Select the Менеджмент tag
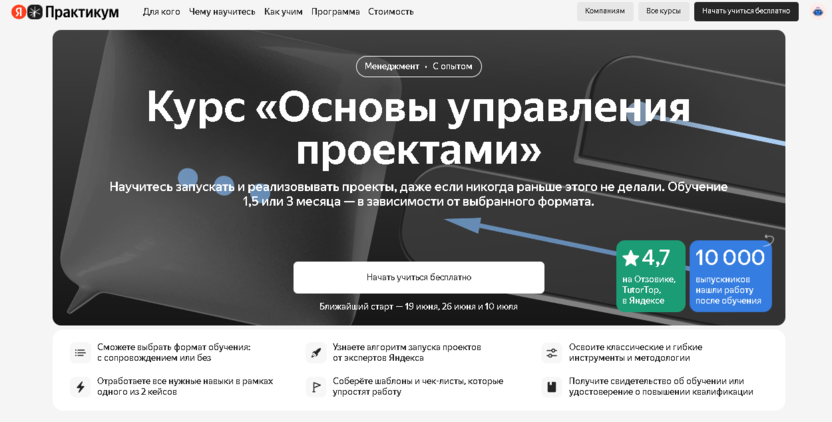832x422 pixels. click(392, 66)
